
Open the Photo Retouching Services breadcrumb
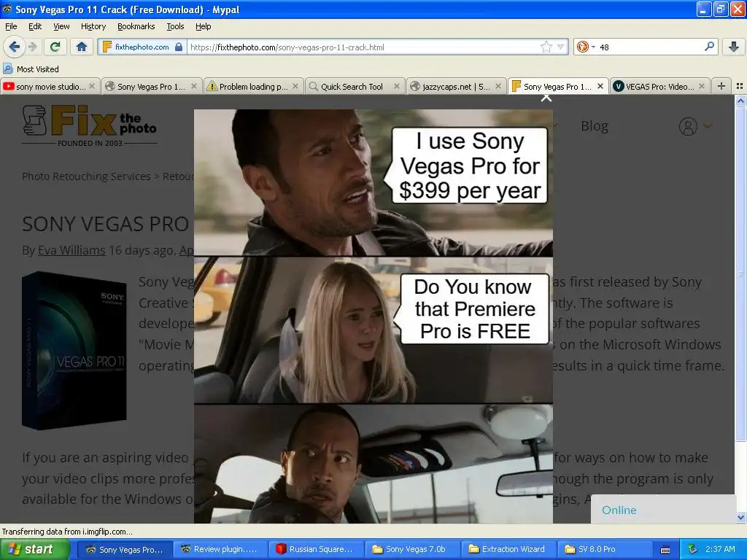(86, 176)
